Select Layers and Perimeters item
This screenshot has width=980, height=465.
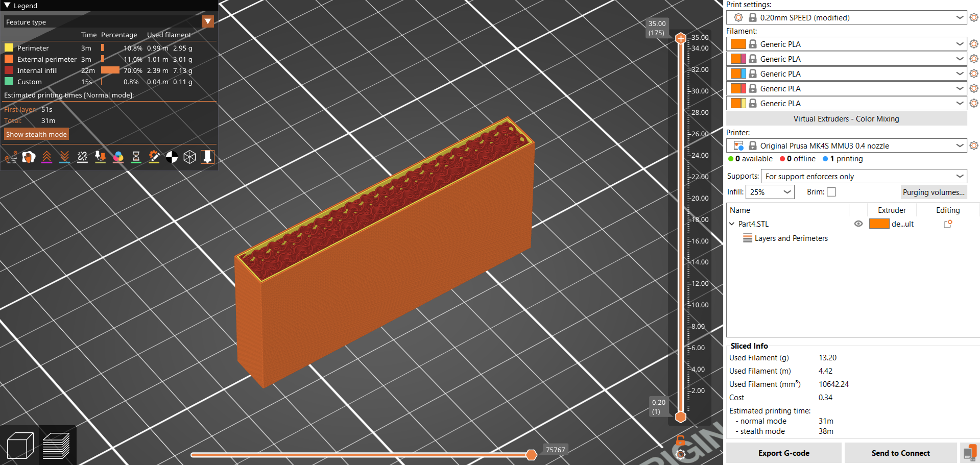[791, 238]
